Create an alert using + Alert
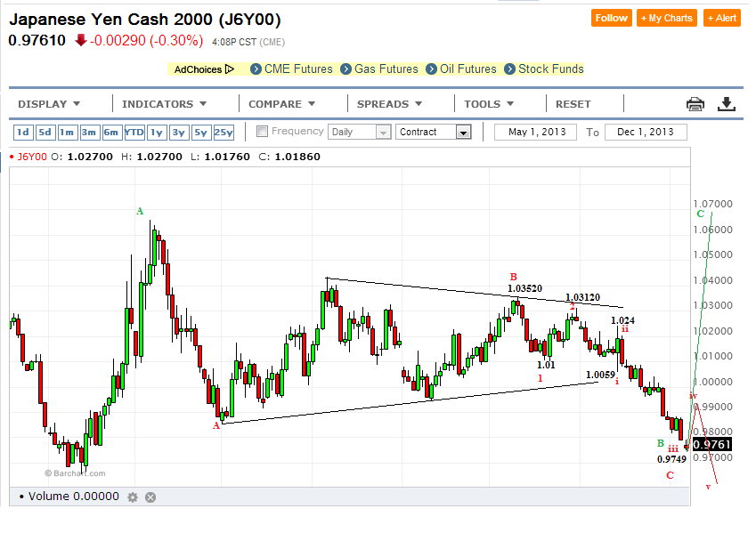Image resolution: width=756 pixels, height=549 pixels. [x=721, y=17]
